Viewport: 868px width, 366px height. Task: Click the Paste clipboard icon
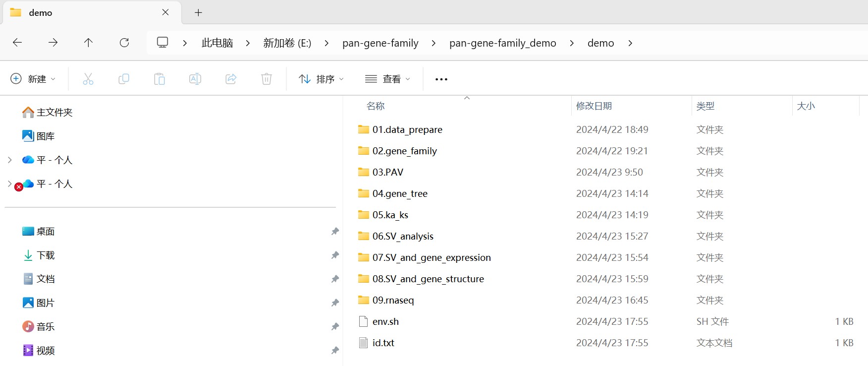coord(160,79)
